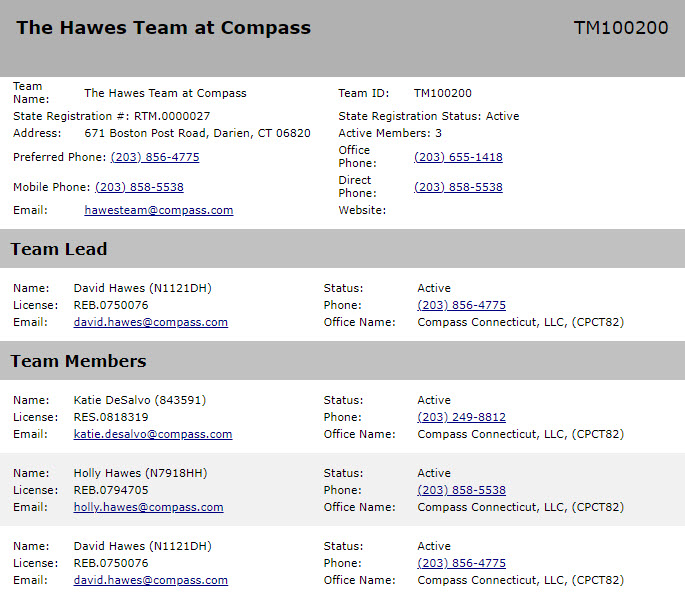The image size is (685, 600).
Task: Click the Team Lead's david.hawes@compass.com email
Action: point(151,322)
